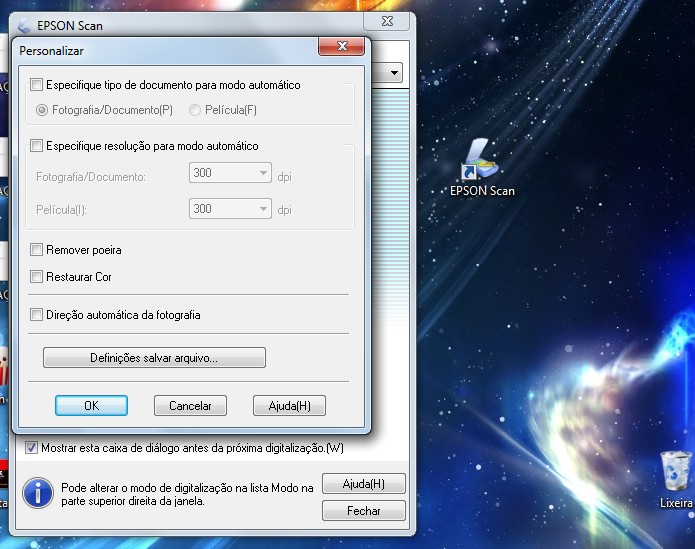Confirm with the OK button
Screen dimensions: 695x549
pyautogui.click(x=91, y=405)
